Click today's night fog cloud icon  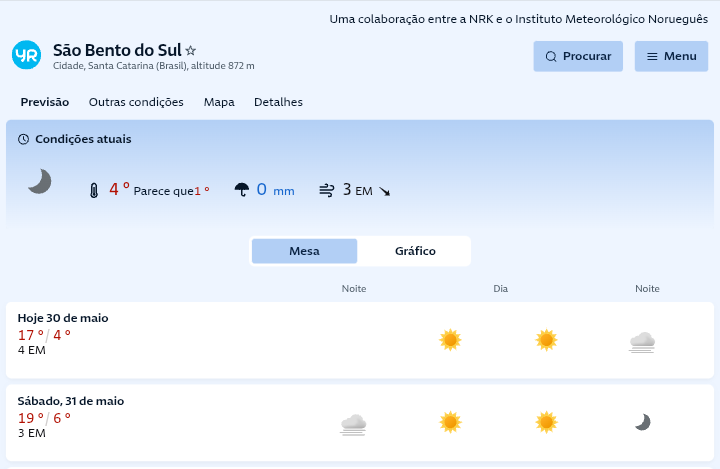tap(642, 341)
